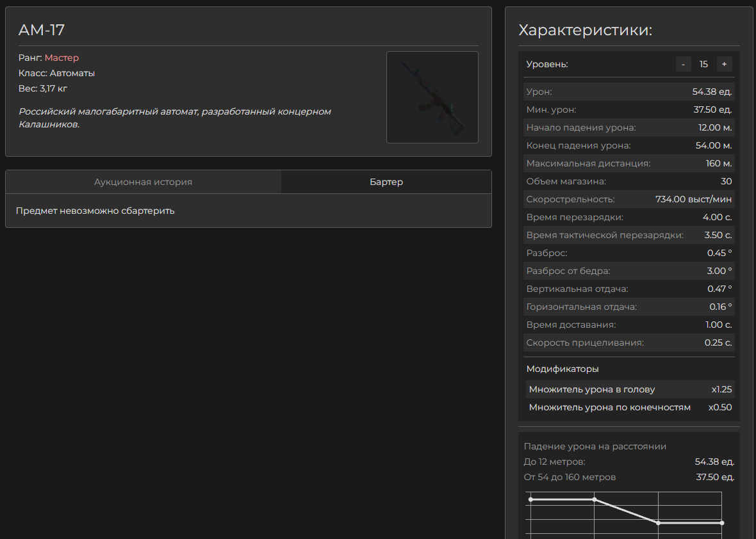The height and width of the screenshot is (539, 756).
Task: Click the Горизонтальная отдача: label
Action: point(582,307)
